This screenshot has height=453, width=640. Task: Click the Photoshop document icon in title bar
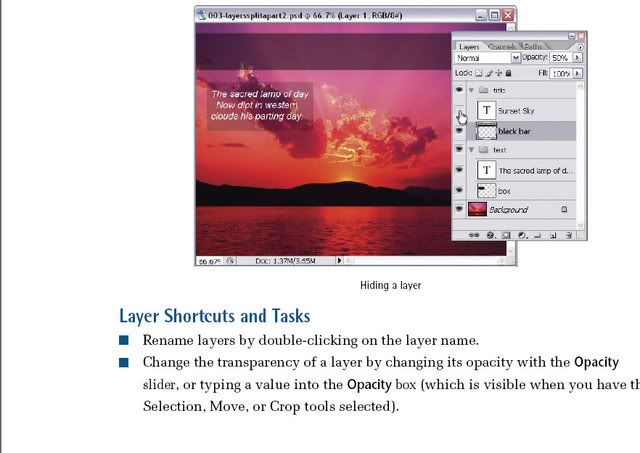pyautogui.click(x=201, y=16)
